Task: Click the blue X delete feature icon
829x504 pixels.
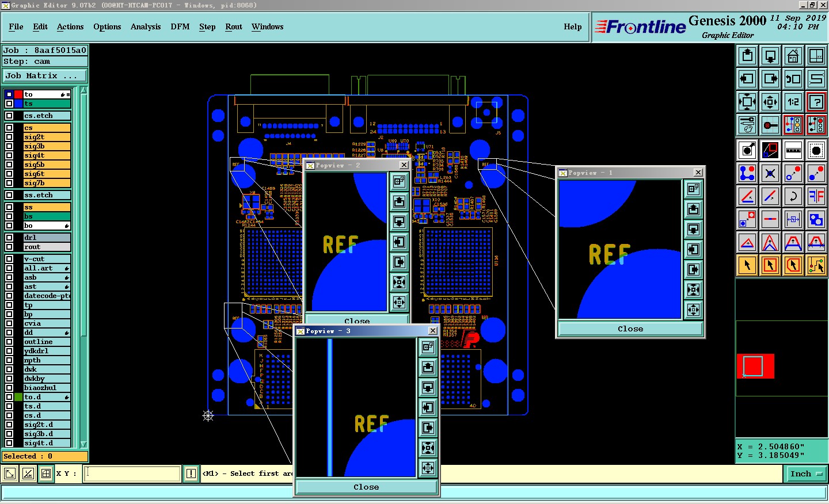Action: (770, 173)
